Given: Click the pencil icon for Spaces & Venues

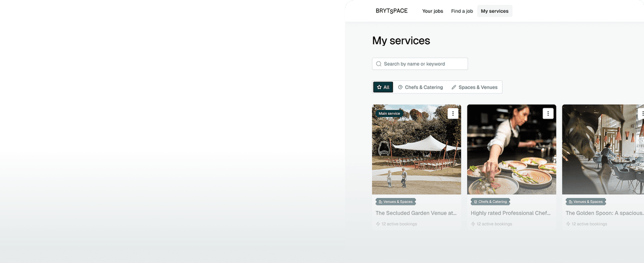Looking at the screenshot, I should (x=454, y=87).
